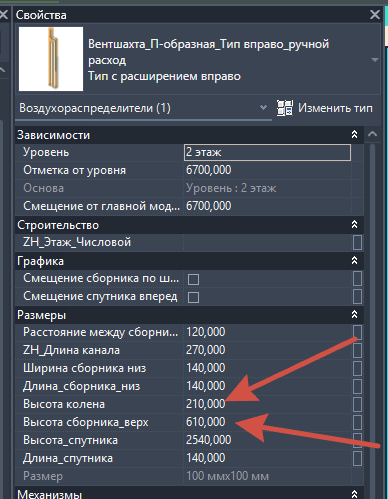Screen dimensions: 388x499
Task: Click the Высота колена value 210,000
Action: tap(267, 404)
